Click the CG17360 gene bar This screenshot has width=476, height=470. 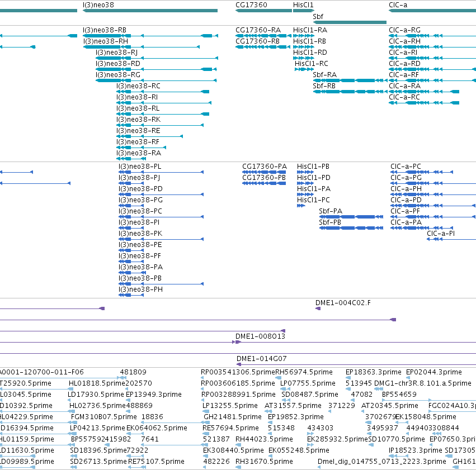(x=263, y=11)
